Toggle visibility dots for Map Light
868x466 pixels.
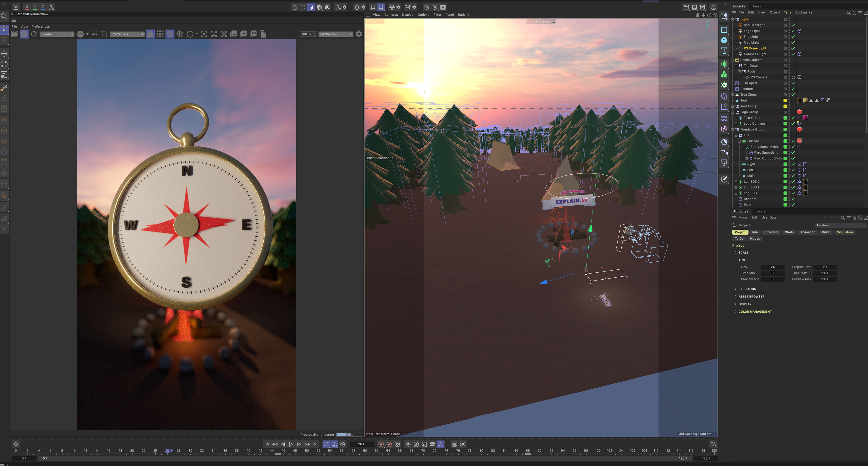coord(789,43)
